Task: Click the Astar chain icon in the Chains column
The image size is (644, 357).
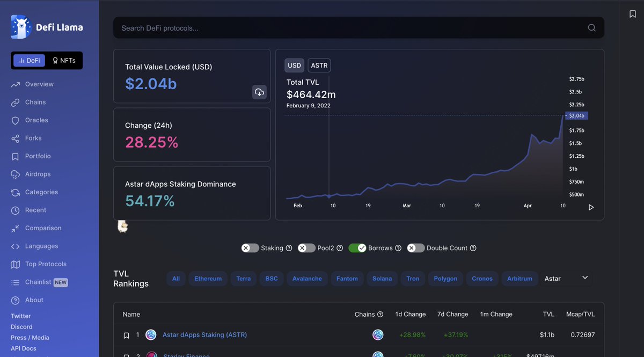Action: point(378,335)
